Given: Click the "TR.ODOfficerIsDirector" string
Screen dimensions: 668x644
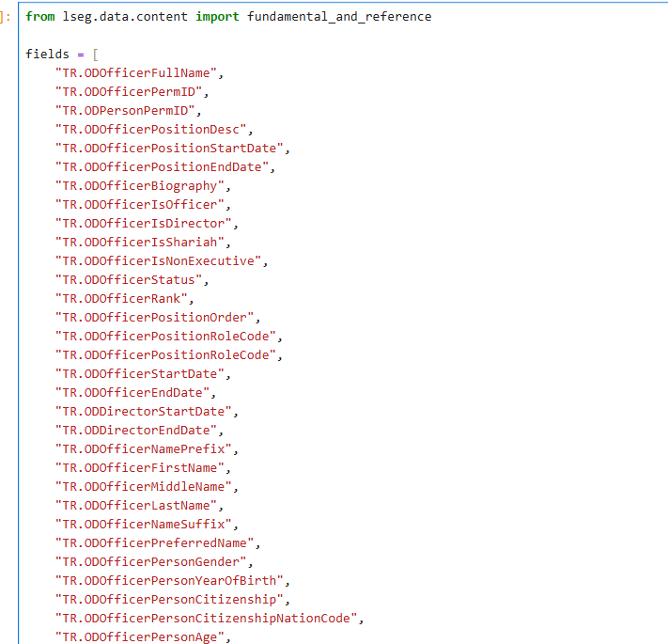Looking at the screenshot, I should [143, 224].
